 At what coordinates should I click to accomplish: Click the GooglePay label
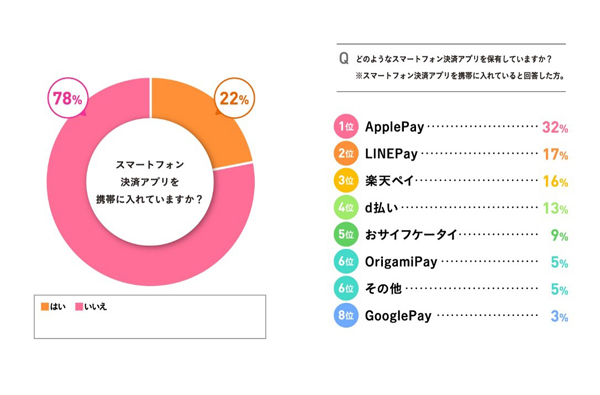click(x=398, y=316)
